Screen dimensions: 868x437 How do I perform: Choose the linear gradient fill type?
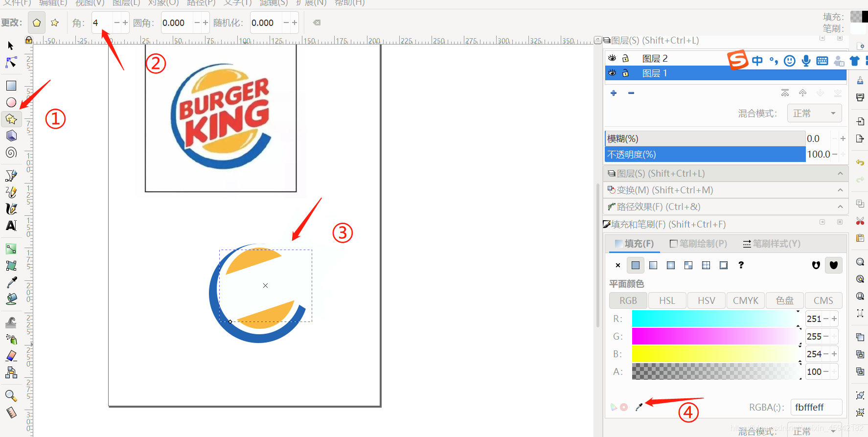pyautogui.click(x=653, y=265)
